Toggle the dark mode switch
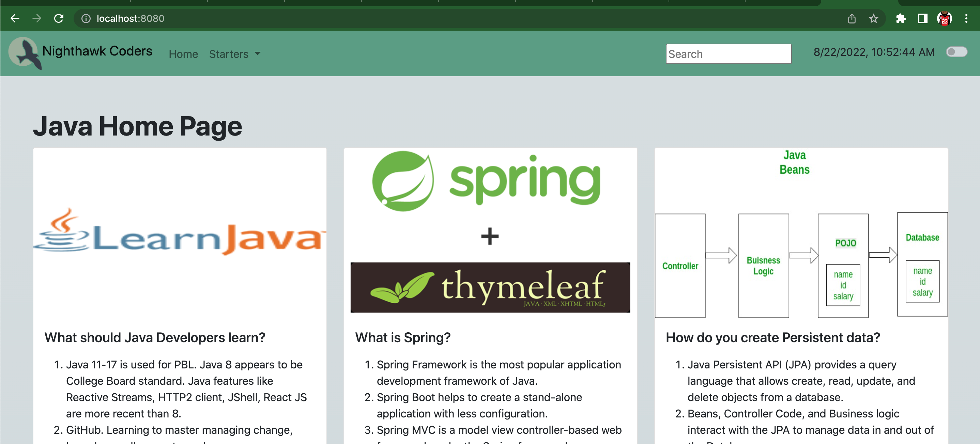980x444 pixels. 956,52
